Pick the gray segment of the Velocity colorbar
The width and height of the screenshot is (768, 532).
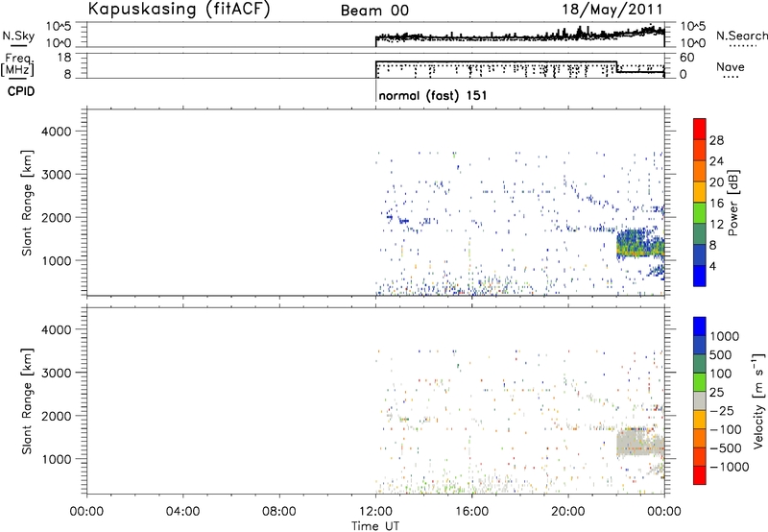click(700, 401)
